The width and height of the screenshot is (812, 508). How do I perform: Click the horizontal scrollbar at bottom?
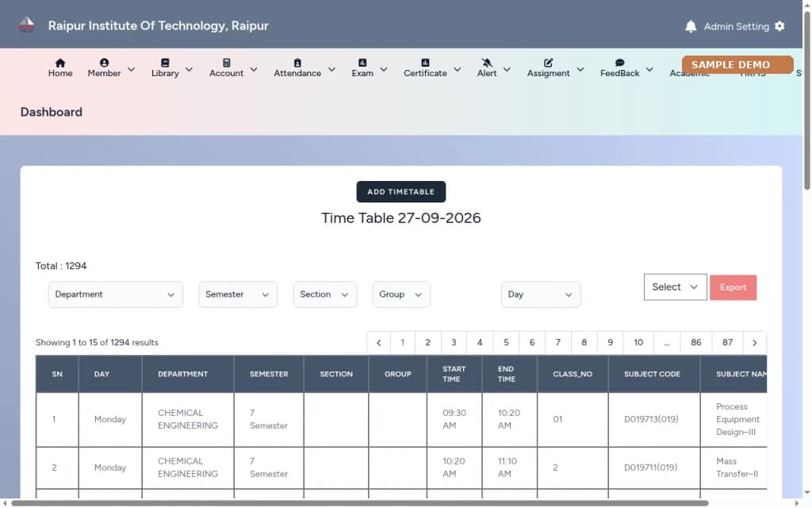click(359, 503)
